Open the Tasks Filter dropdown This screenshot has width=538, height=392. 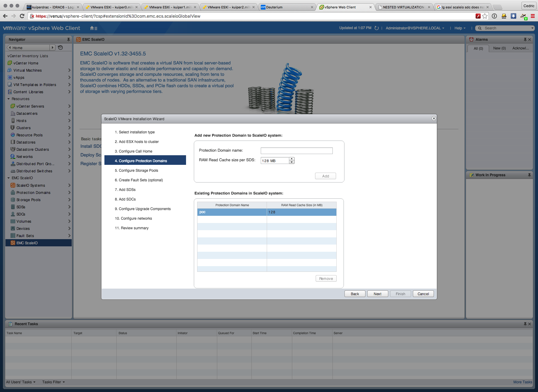(x=53, y=382)
